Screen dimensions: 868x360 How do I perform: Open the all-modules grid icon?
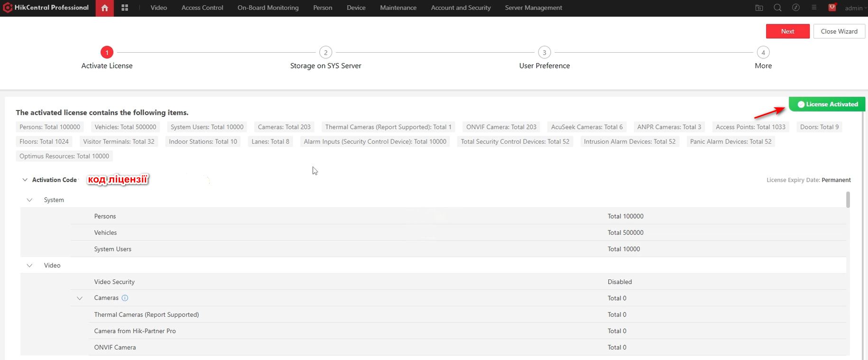[125, 8]
